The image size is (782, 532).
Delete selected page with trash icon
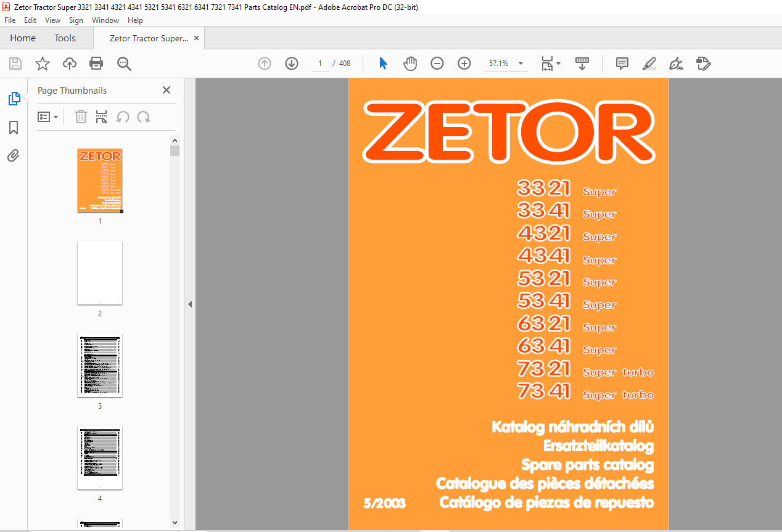(x=81, y=117)
